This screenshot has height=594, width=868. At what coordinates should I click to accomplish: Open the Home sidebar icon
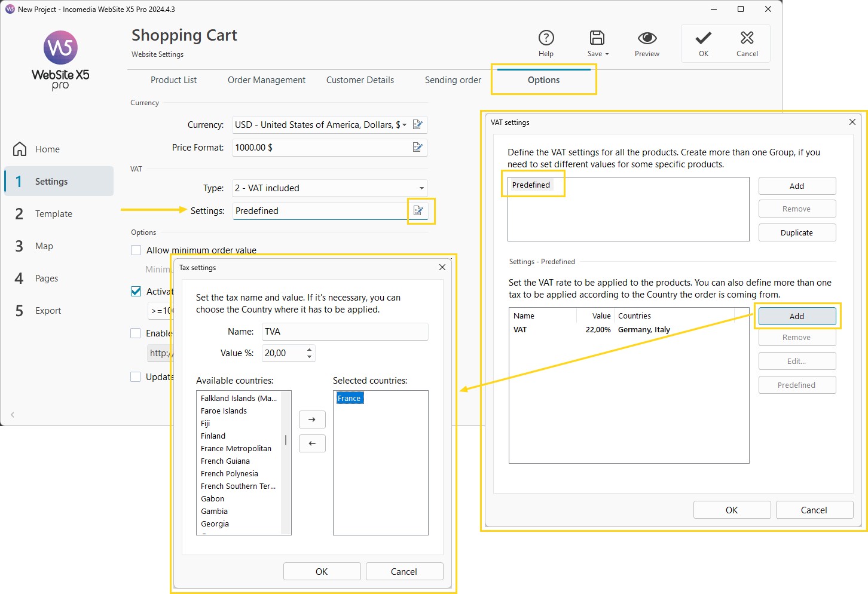(x=20, y=149)
